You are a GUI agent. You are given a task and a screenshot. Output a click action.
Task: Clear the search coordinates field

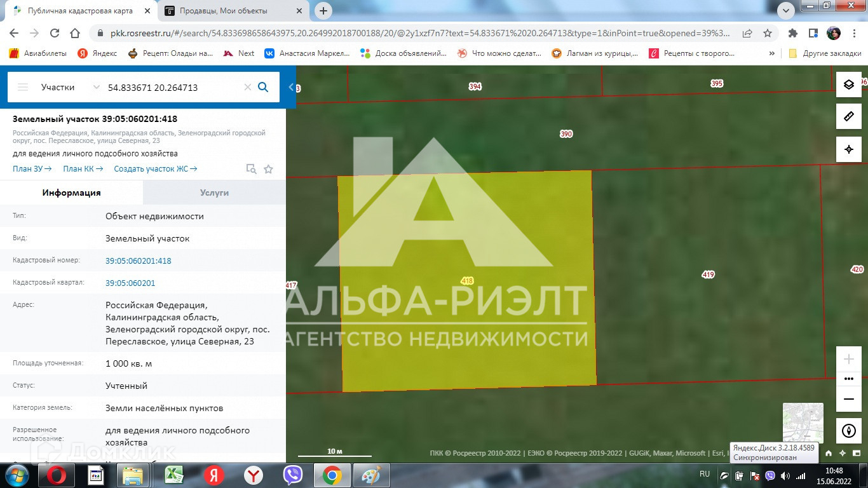coord(248,88)
